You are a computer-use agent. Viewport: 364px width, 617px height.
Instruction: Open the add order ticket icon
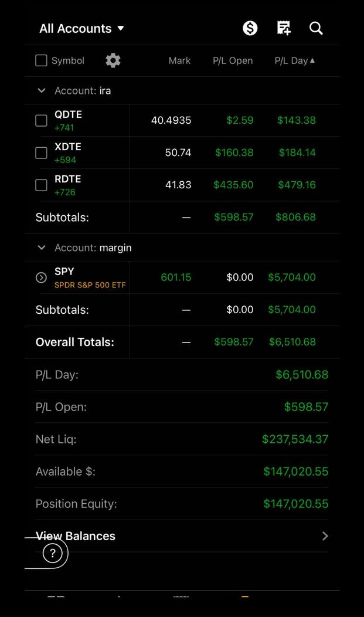[284, 28]
